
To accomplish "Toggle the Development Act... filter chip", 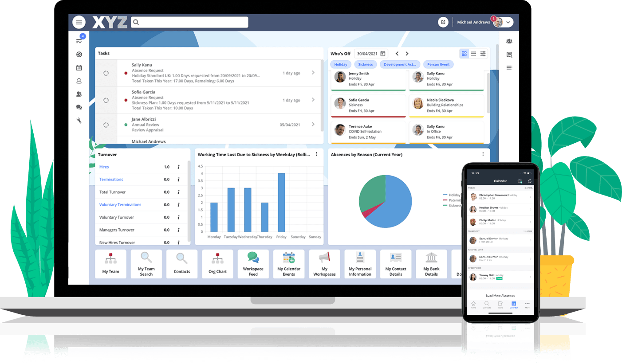I will pyautogui.click(x=400, y=64).
